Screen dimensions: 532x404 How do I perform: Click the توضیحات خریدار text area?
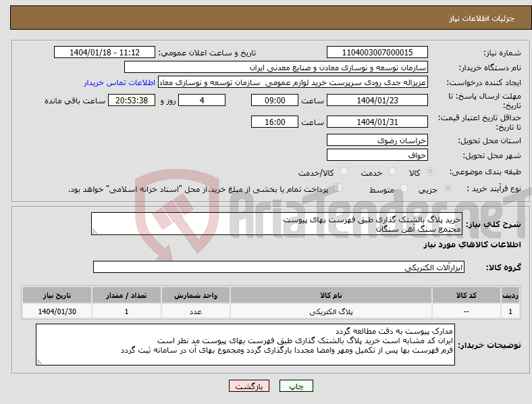[x=245, y=345]
